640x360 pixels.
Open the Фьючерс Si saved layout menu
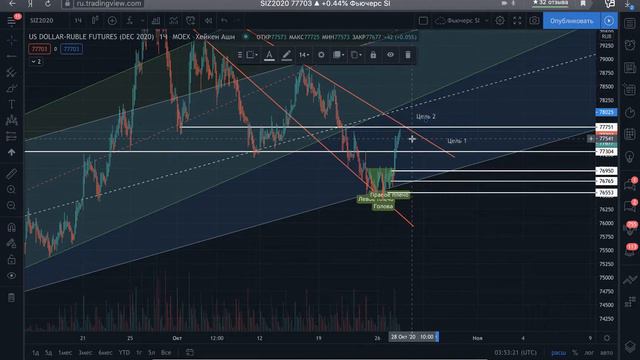pyautogui.click(x=461, y=20)
